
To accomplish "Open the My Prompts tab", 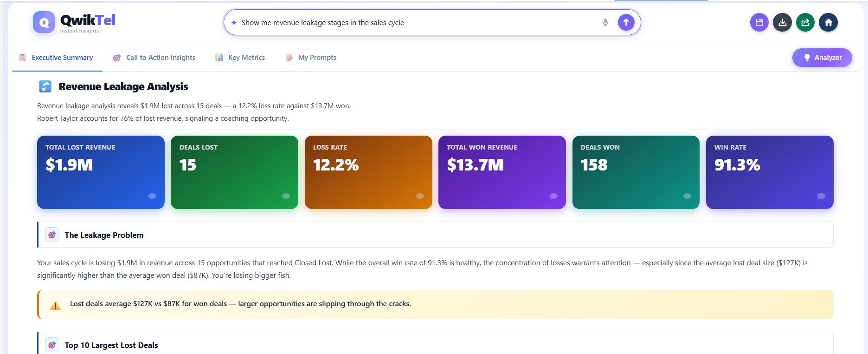I will click(311, 58).
